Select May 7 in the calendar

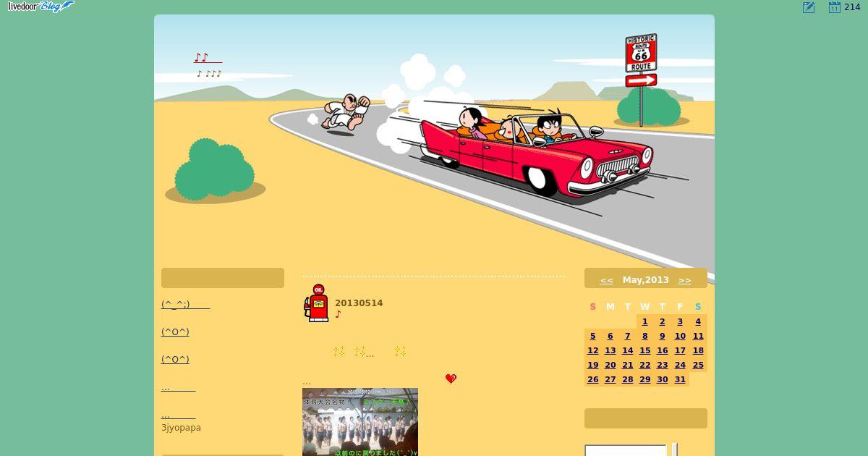[628, 336]
